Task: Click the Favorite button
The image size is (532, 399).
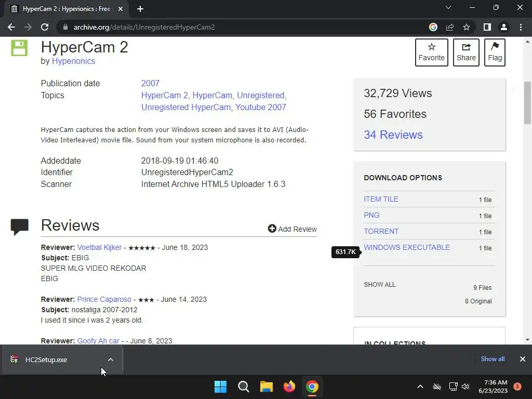Action: [432, 52]
